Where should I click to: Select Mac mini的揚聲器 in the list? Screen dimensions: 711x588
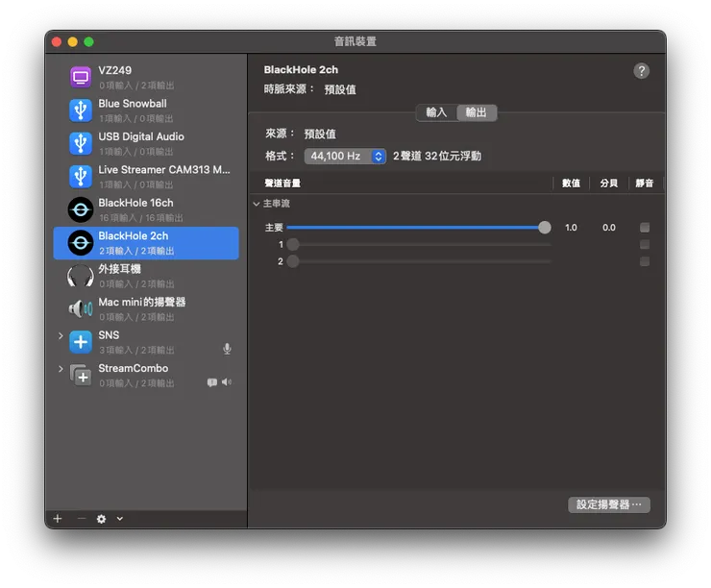(x=146, y=308)
